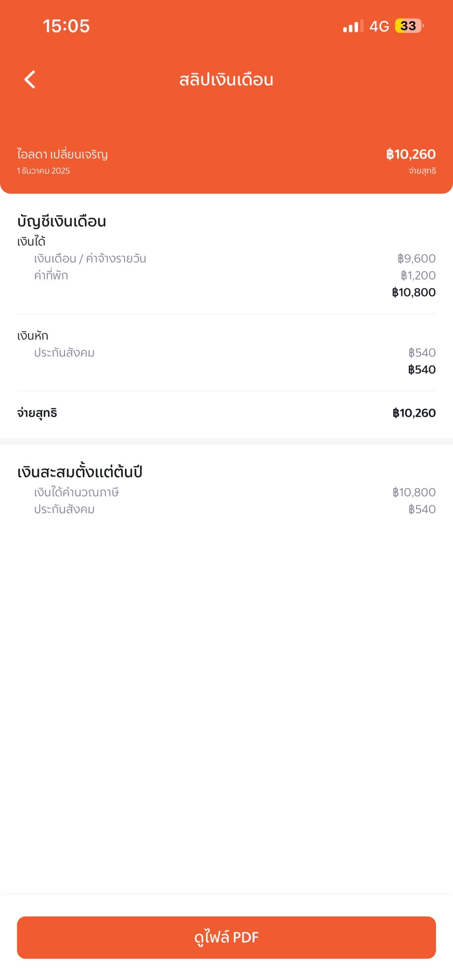Image resolution: width=453 pixels, height=980 pixels.
Task: Tap the 4G network indicator
Action: (379, 26)
